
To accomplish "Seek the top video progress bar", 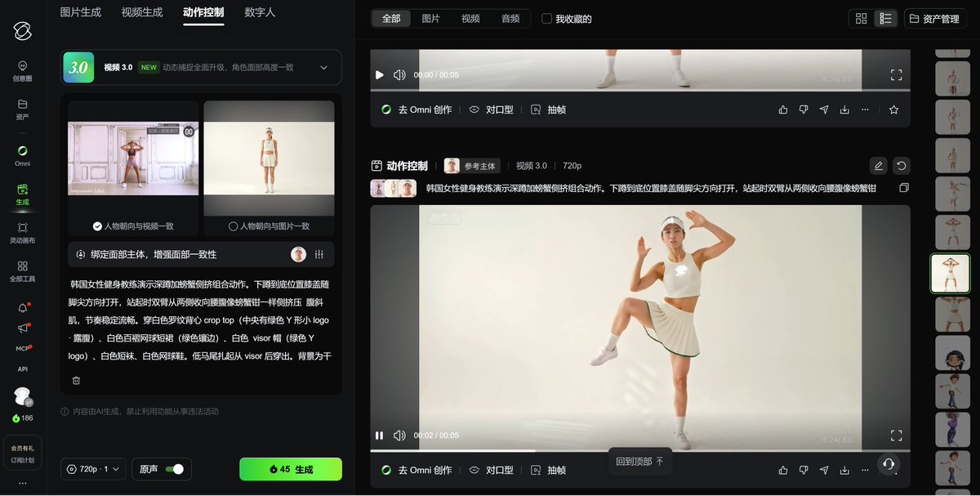I will [x=640, y=90].
